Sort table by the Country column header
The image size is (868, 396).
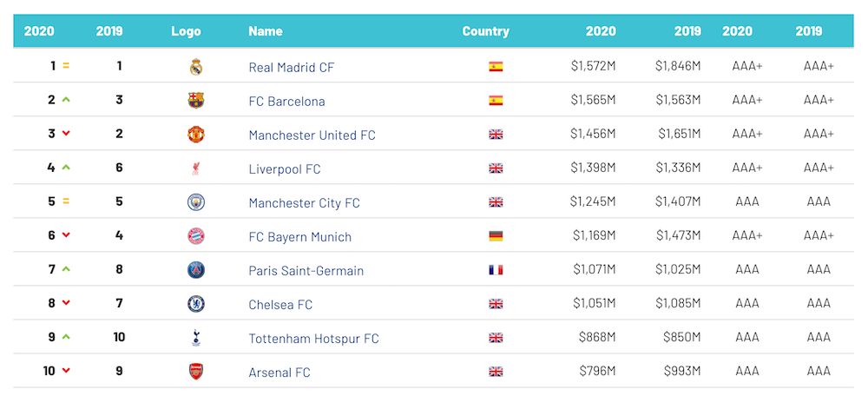coord(485,31)
